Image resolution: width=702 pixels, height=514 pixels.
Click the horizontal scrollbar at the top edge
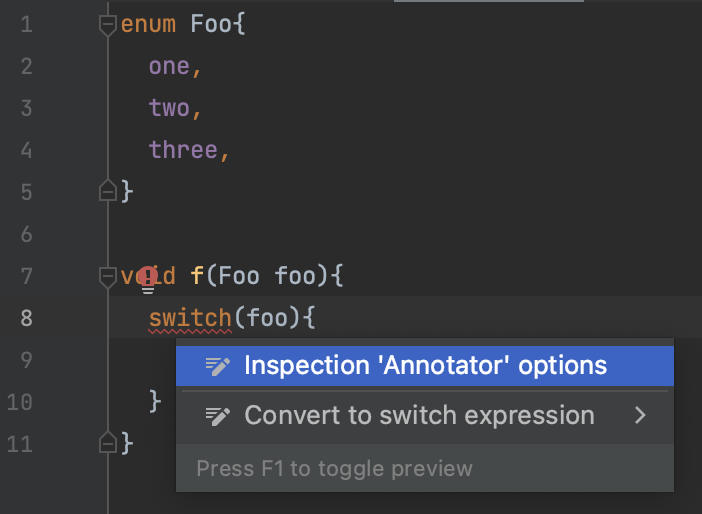pos(488,1)
